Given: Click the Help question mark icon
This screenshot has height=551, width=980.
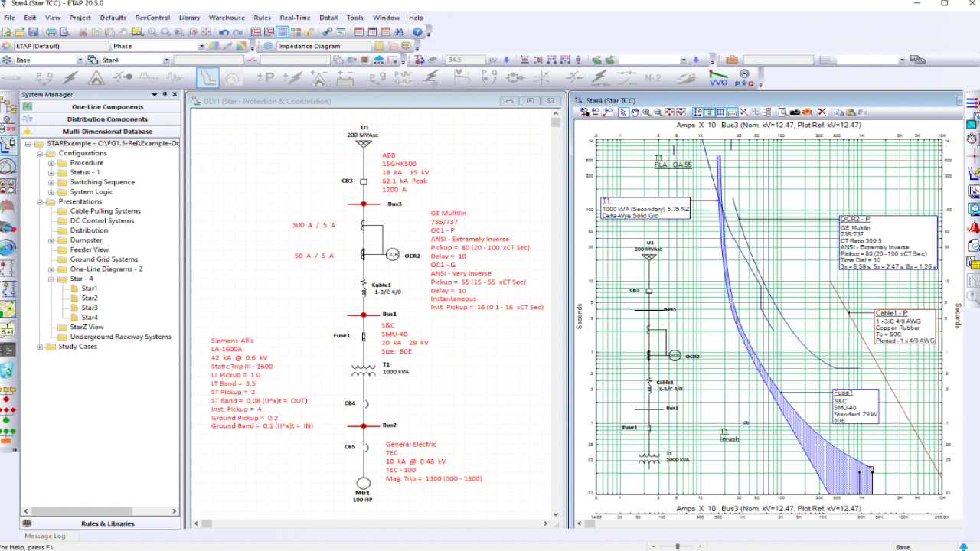Looking at the screenshot, I should click(417, 32).
